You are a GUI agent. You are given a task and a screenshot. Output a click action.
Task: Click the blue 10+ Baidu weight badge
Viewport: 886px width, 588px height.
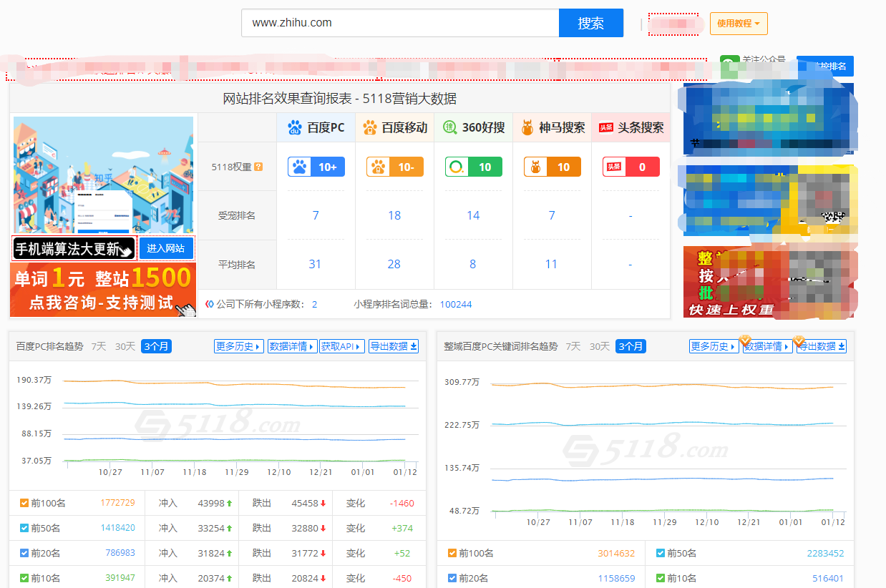pyautogui.click(x=316, y=166)
